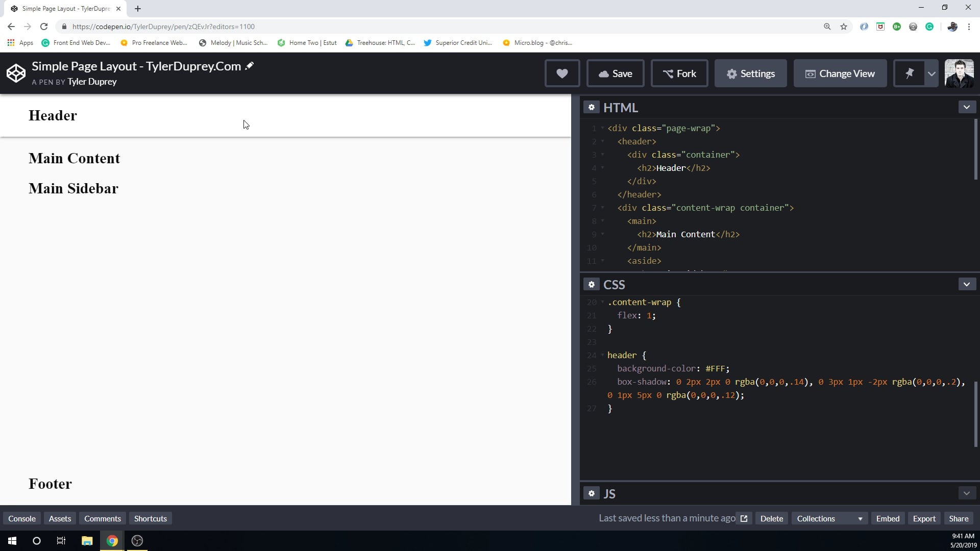The width and height of the screenshot is (980, 551).
Task: Toggle the editor layout pin
Action: click(x=910, y=73)
